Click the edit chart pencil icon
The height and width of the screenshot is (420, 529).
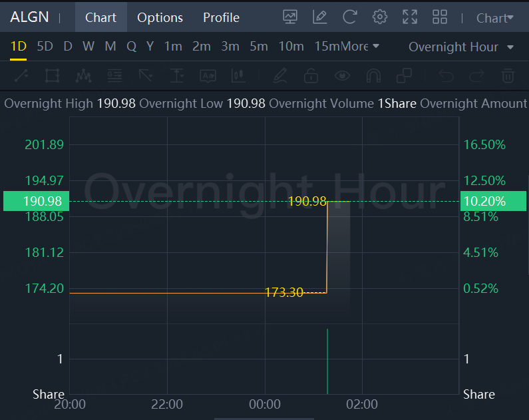(x=319, y=17)
